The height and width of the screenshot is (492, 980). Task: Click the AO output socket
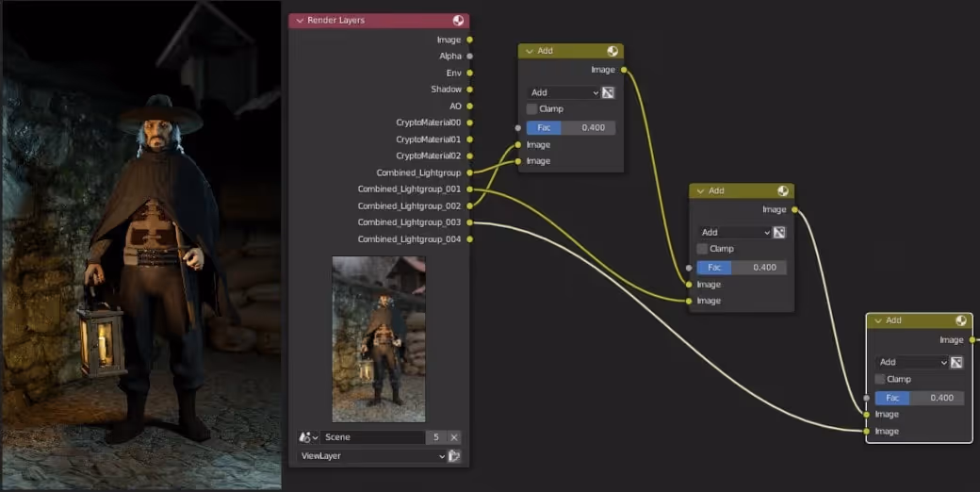coord(470,107)
